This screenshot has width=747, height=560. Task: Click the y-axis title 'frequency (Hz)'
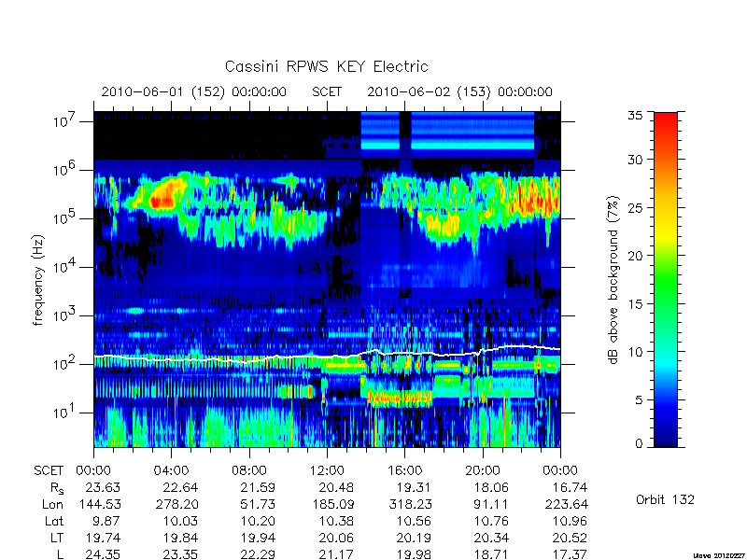[x=38, y=280]
